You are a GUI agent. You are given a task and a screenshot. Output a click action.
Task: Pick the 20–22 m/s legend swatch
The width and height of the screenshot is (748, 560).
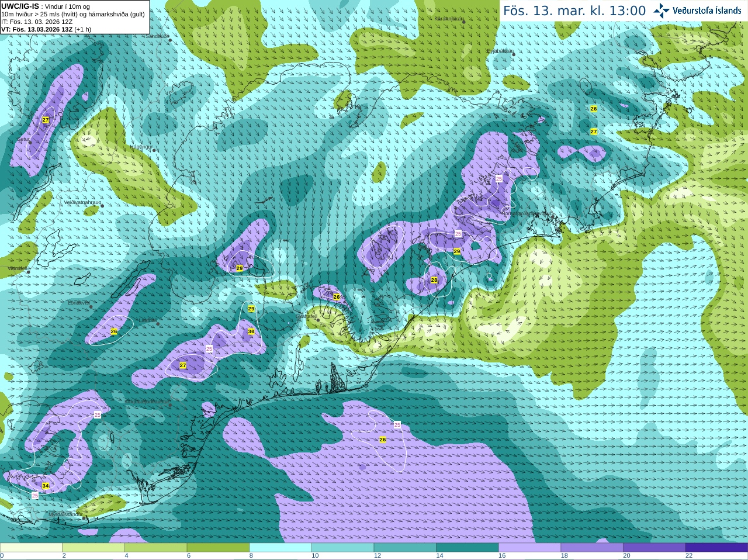click(654, 548)
